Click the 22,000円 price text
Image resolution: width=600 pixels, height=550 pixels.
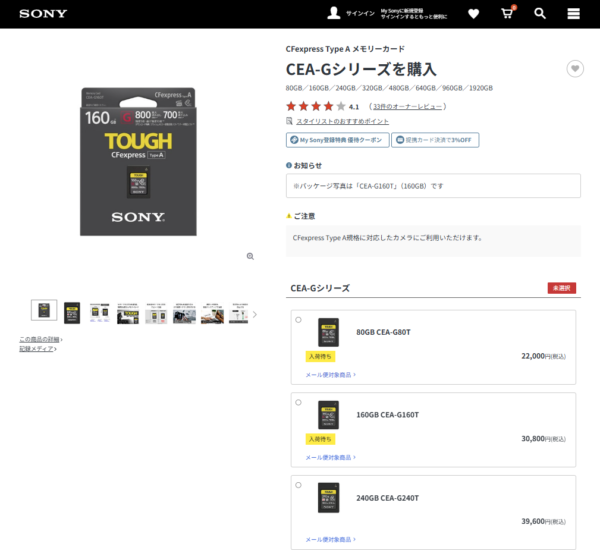(x=543, y=356)
